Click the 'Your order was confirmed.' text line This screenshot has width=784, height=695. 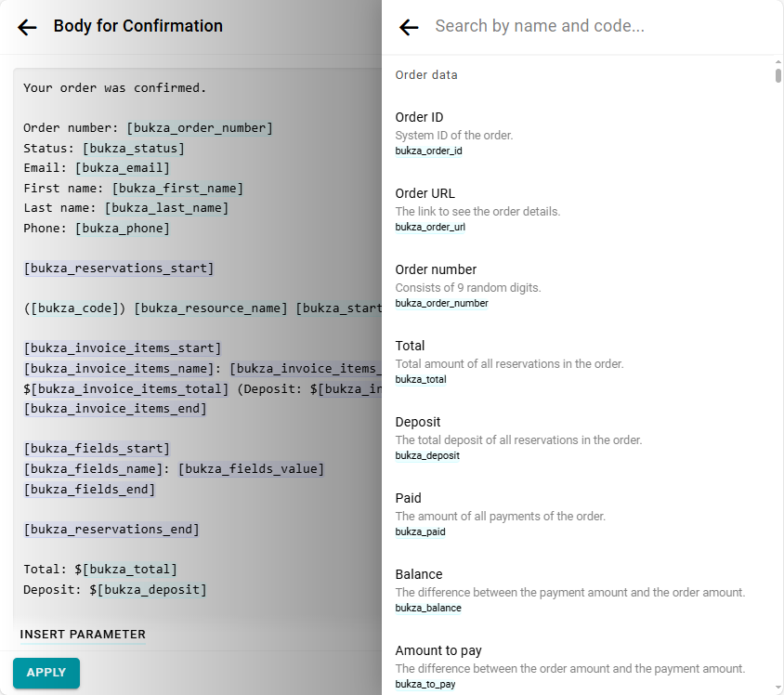click(x=114, y=88)
